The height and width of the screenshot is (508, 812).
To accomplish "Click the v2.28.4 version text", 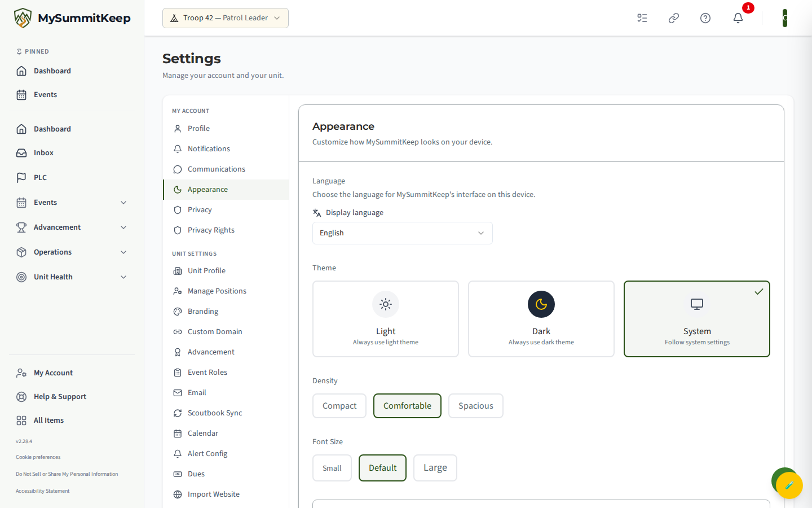I will point(24,441).
